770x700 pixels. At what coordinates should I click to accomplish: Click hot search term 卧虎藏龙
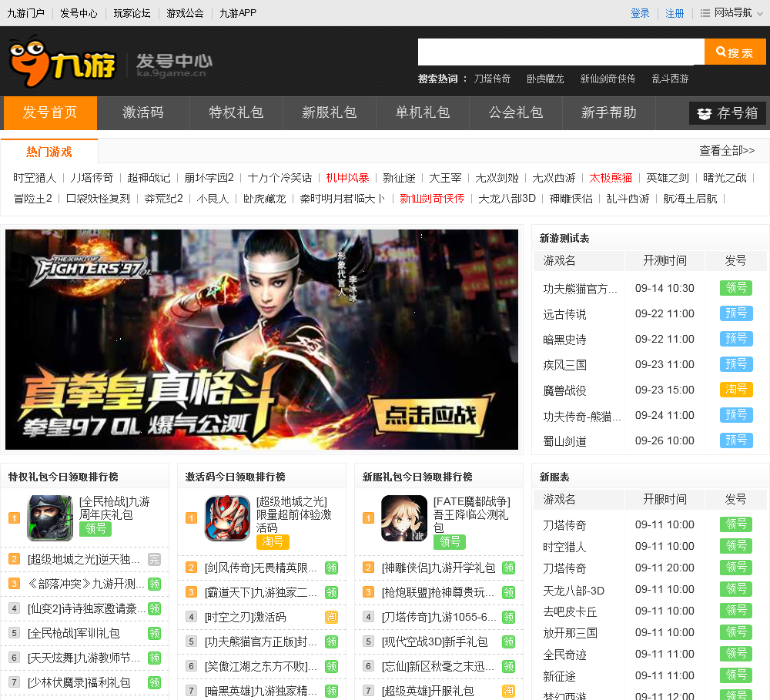point(545,79)
